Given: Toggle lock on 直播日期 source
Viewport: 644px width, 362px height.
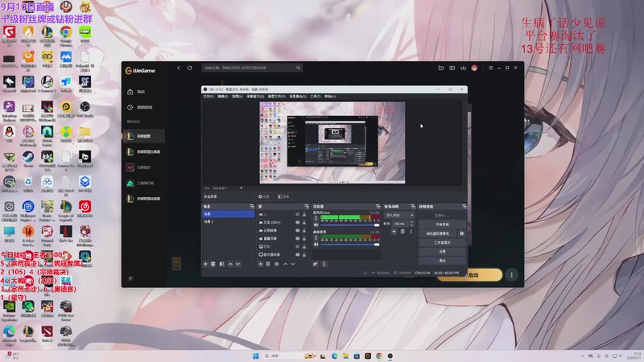Looking at the screenshot, I should click(304, 238).
